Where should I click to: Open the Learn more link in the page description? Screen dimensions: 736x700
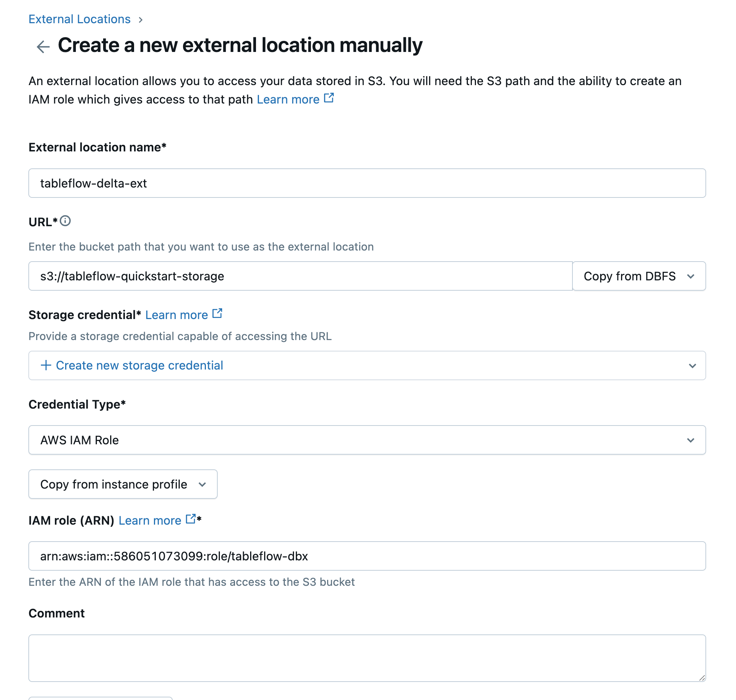tap(288, 99)
